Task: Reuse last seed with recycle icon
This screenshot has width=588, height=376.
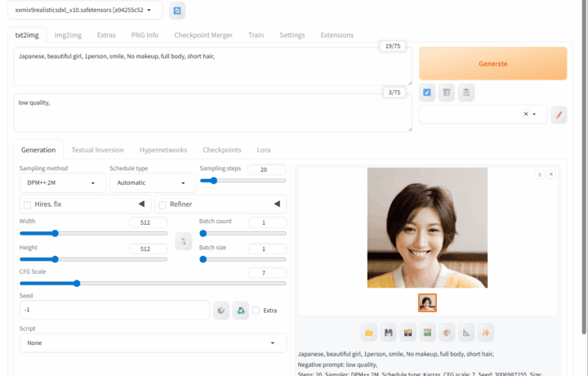Action: (240, 310)
